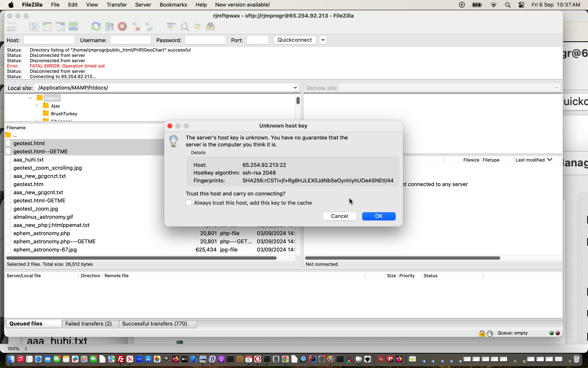Cancel current operation with red X icon
The width and height of the screenshot is (588, 368).
122,27
